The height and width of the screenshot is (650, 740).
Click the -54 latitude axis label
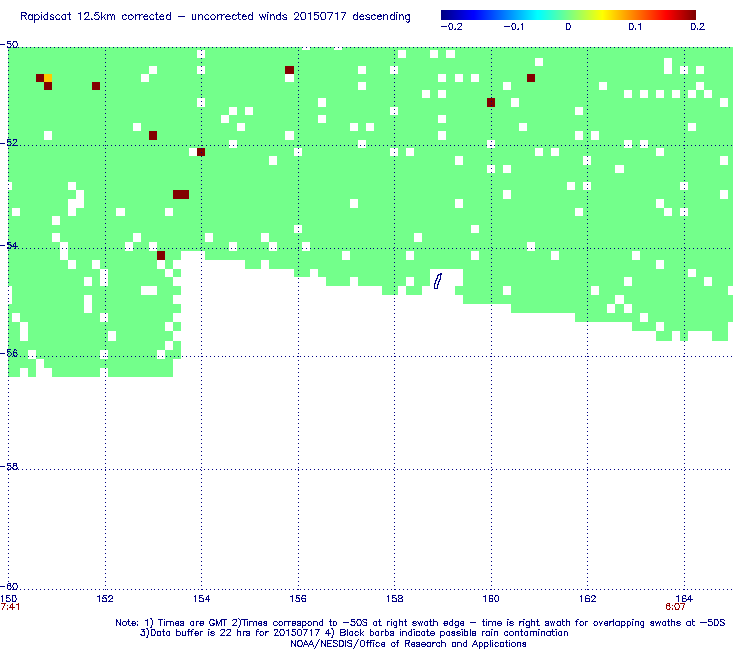point(9,245)
